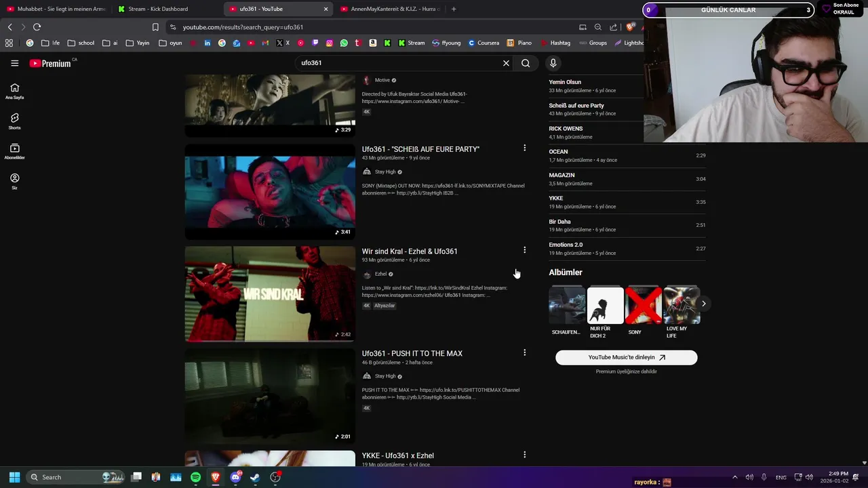Open the Amazon bookmark
The image size is (868, 488).
373,43
